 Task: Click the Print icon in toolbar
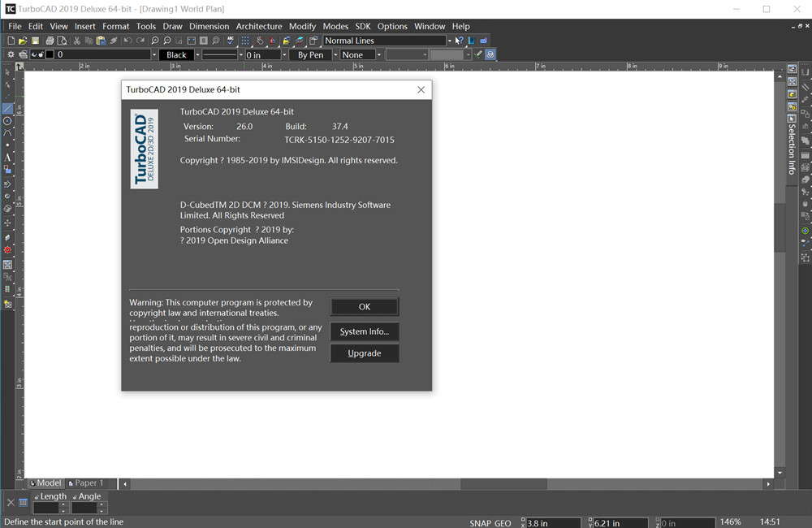click(50, 41)
